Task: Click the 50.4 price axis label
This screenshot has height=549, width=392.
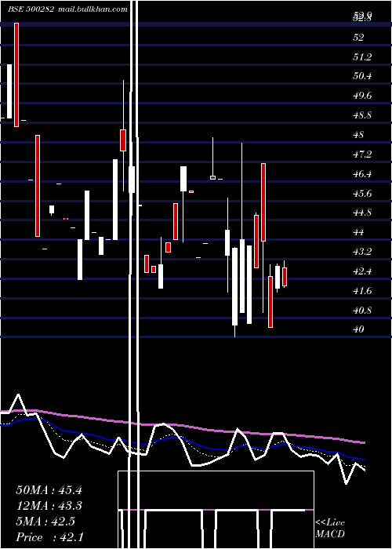Action: 362,76
